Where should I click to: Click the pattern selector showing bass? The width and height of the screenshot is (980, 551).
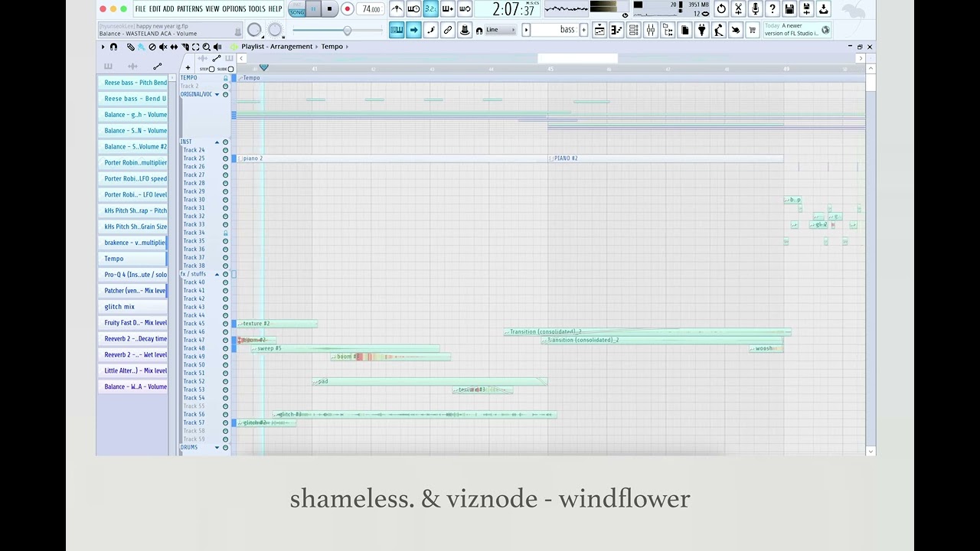click(x=554, y=30)
